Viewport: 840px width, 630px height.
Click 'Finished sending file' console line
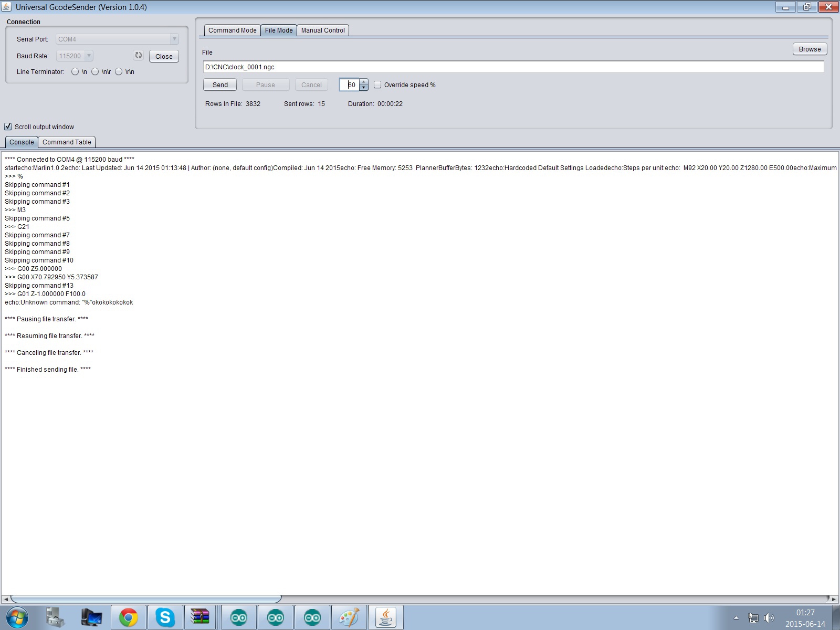[x=48, y=370]
